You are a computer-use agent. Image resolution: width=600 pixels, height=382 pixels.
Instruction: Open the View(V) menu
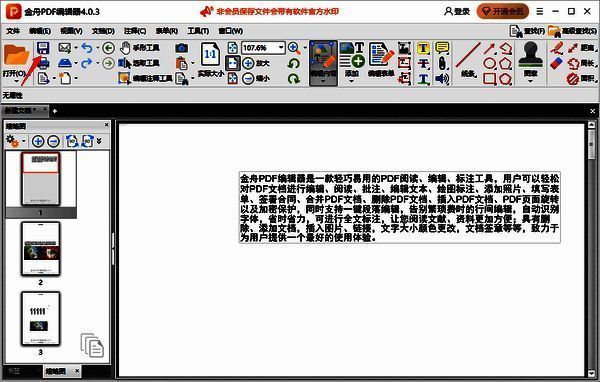click(x=72, y=31)
